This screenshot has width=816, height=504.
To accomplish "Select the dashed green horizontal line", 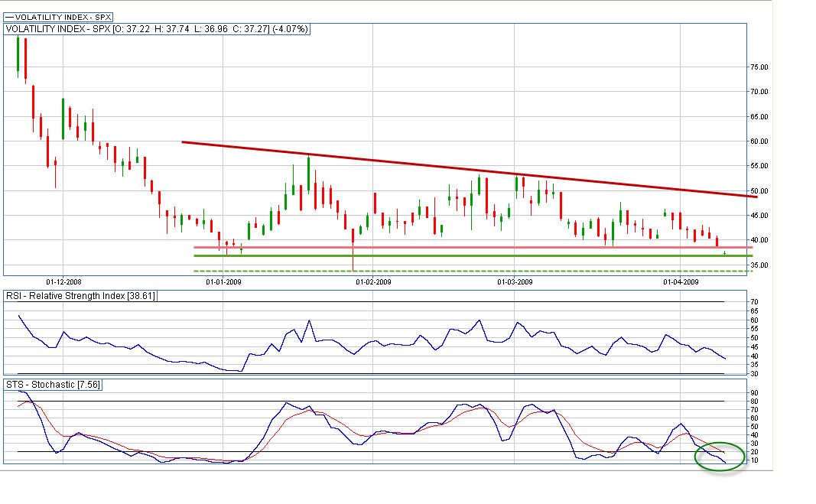I will click(459, 271).
